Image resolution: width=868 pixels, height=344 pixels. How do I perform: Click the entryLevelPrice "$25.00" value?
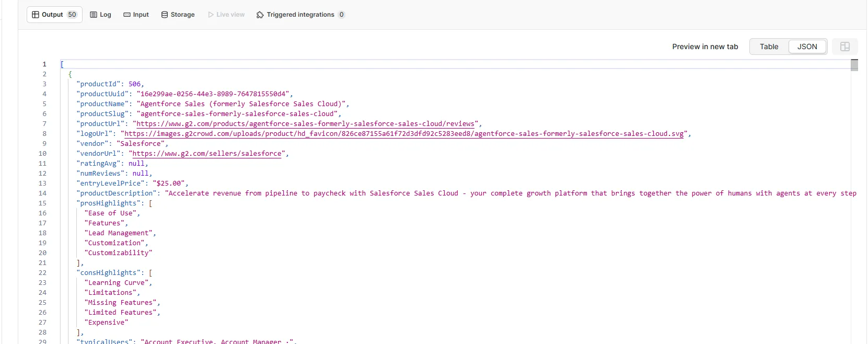pos(169,184)
